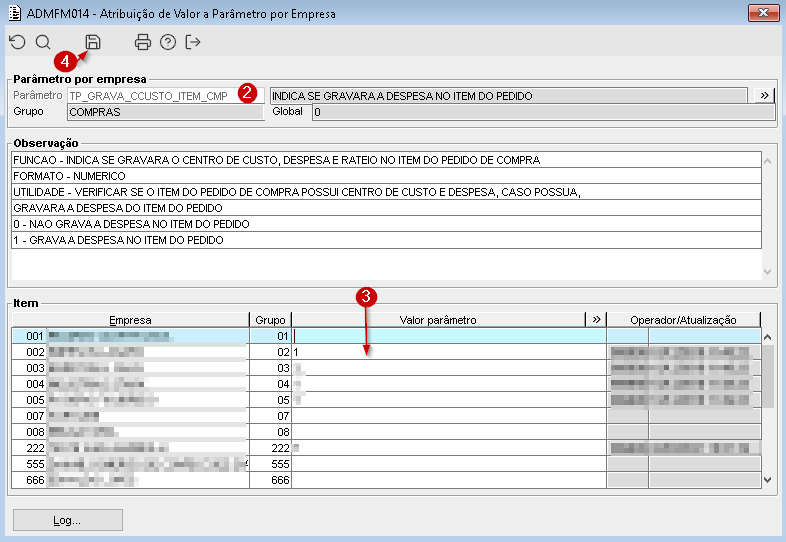
Task: Exit using the door arrow icon
Action: pyautogui.click(x=193, y=42)
